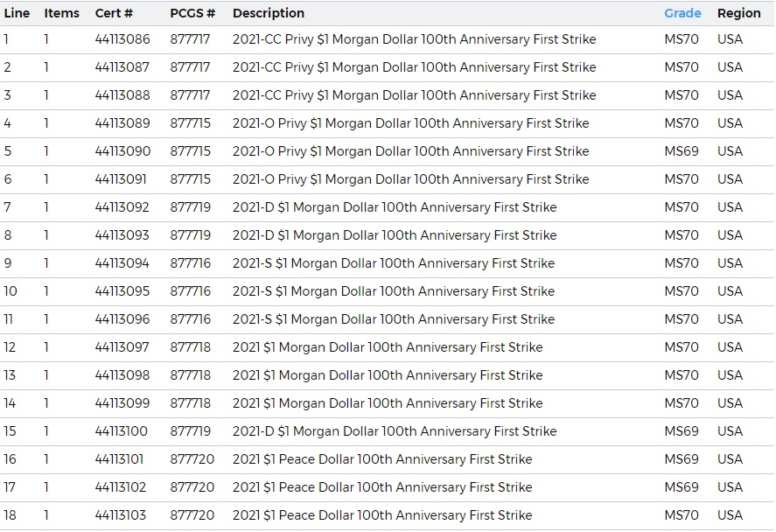This screenshot has width=776, height=532.
Task: Select cert number 44113086
Action: click(122, 39)
